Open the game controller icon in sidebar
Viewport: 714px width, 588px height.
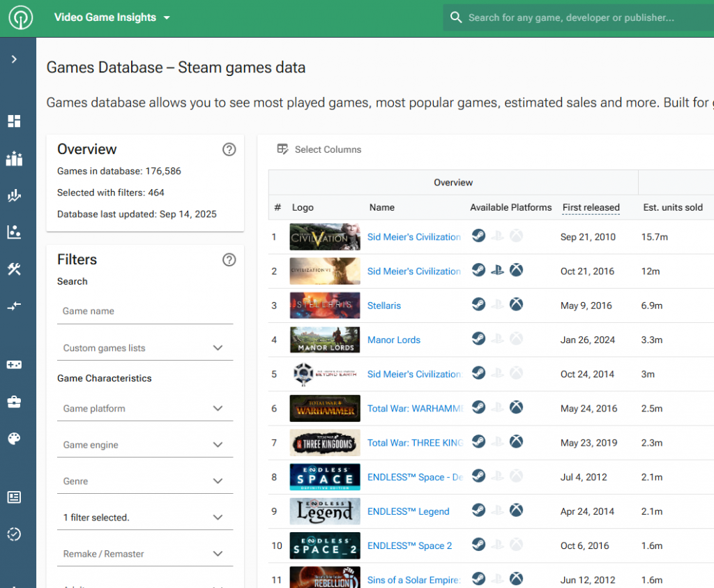14,365
